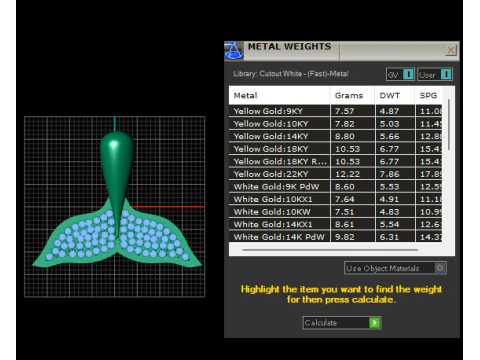Select the Yellow Gold:22KY row
This screenshot has height=360, width=480.
point(336,174)
